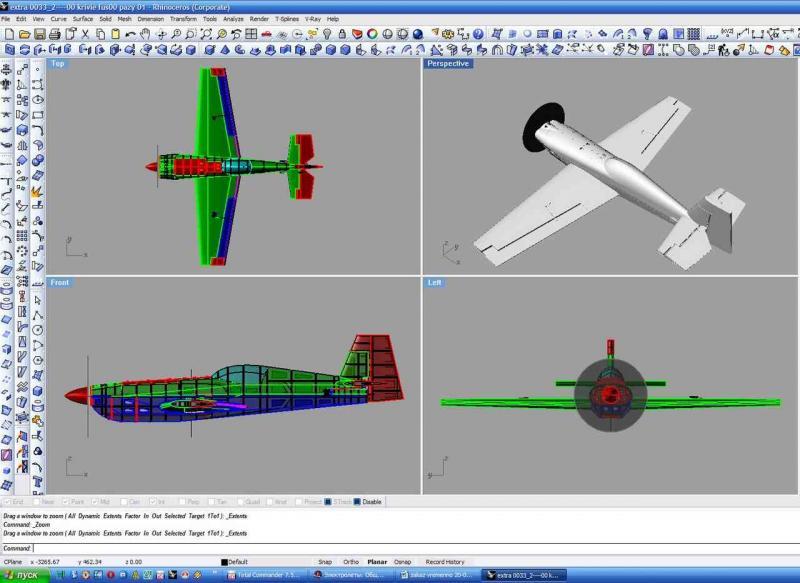Open the color wheel icon
Viewport: 800px width, 583px height.
372,33
